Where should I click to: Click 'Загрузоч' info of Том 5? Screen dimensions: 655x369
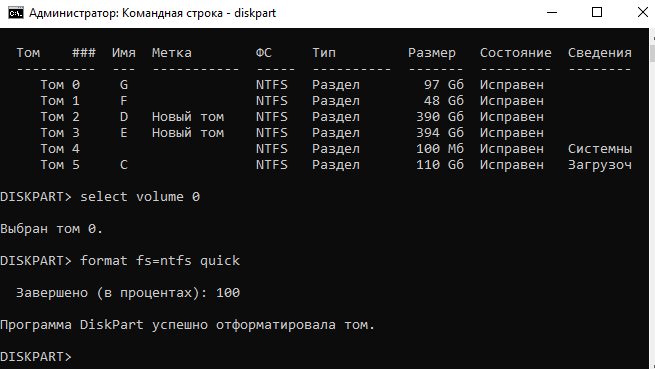point(600,165)
